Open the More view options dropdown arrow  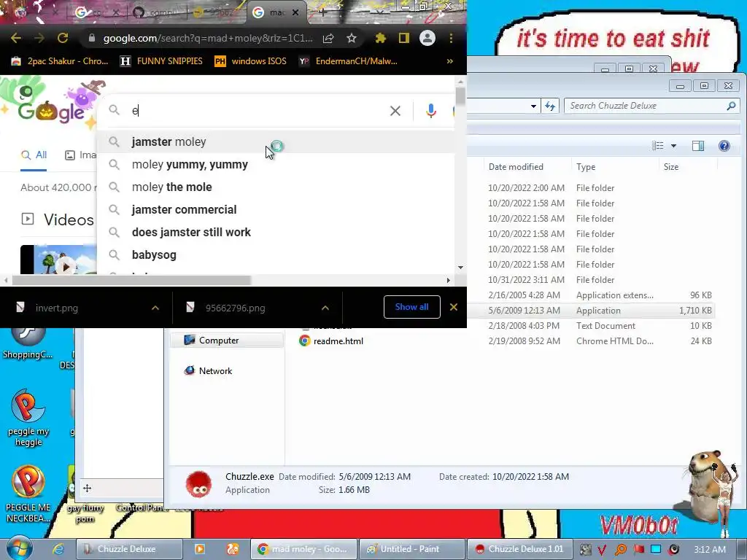(x=673, y=146)
